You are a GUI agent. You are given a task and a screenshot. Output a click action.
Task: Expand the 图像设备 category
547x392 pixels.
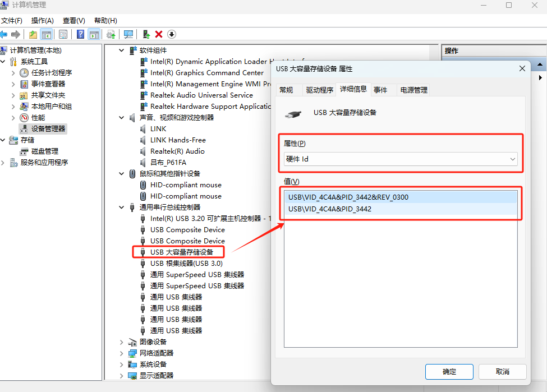121,342
